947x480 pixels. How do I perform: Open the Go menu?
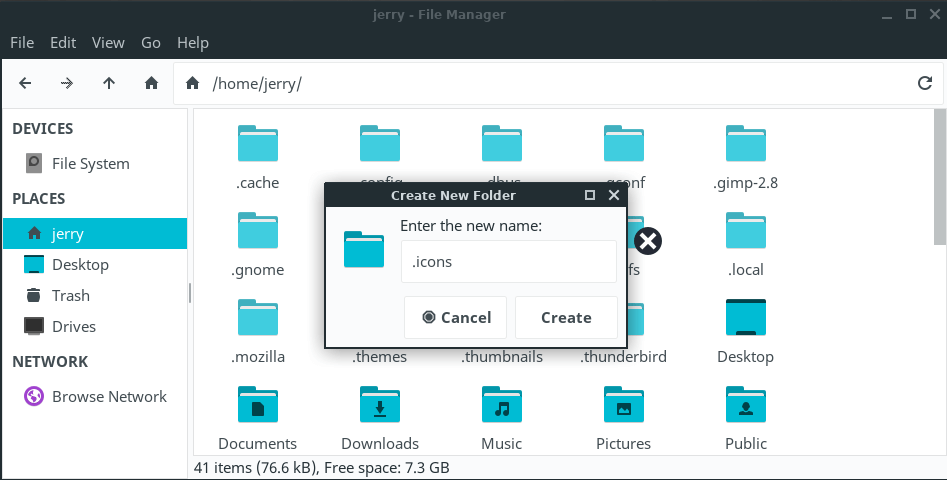coord(151,43)
